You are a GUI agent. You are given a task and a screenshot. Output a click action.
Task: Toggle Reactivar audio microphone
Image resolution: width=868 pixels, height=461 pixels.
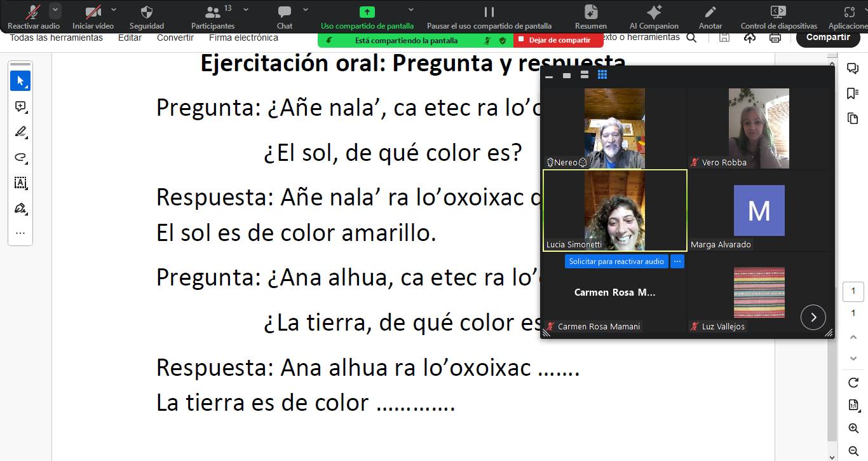(33, 12)
